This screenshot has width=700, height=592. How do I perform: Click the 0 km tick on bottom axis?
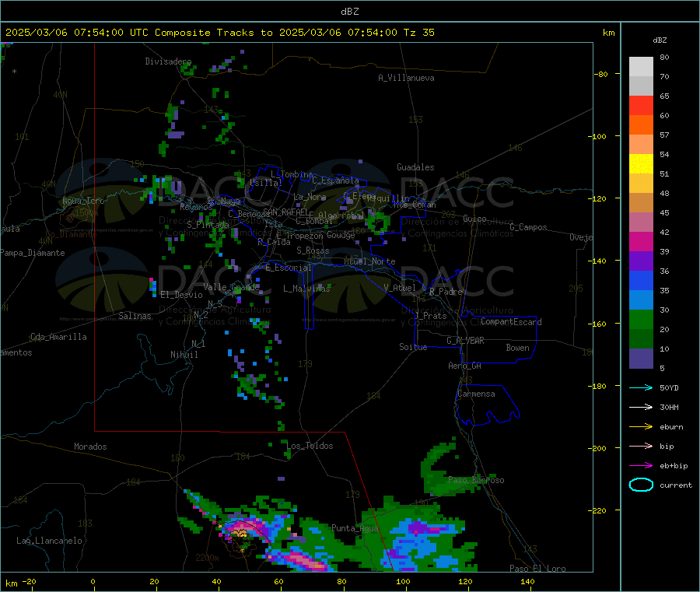point(93,581)
